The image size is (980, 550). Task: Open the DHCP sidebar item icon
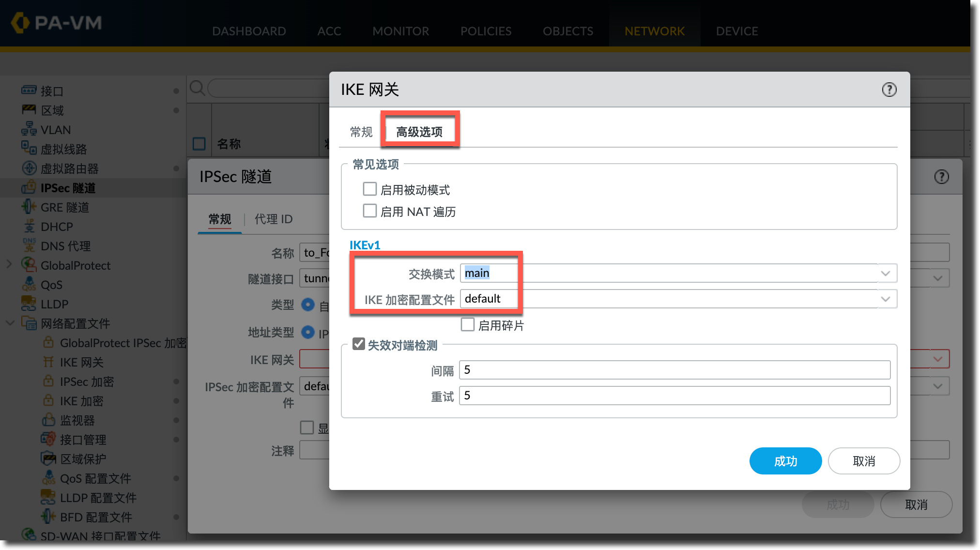click(29, 226)
